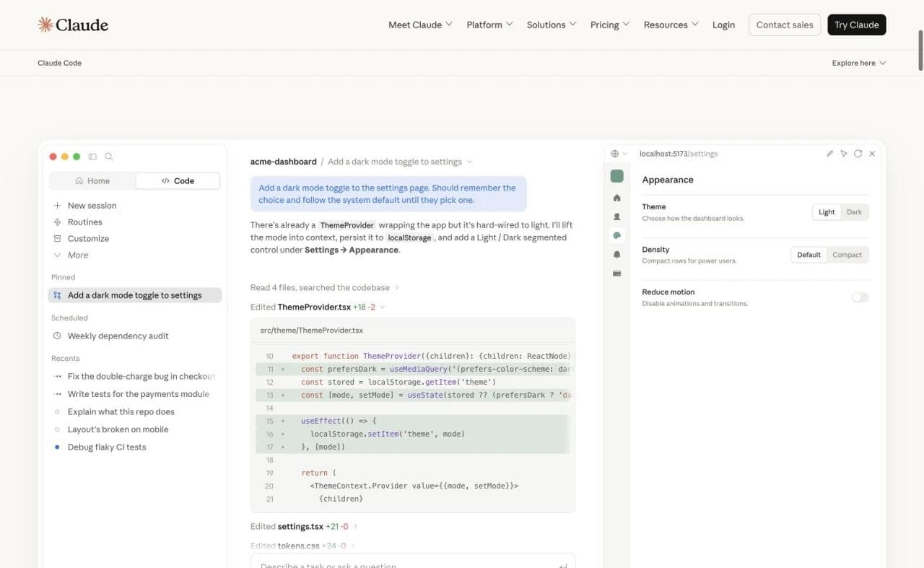Screen dimensions: 924x568
Task: Open the dashboard appearance palette icon
Action: point(616,235)
